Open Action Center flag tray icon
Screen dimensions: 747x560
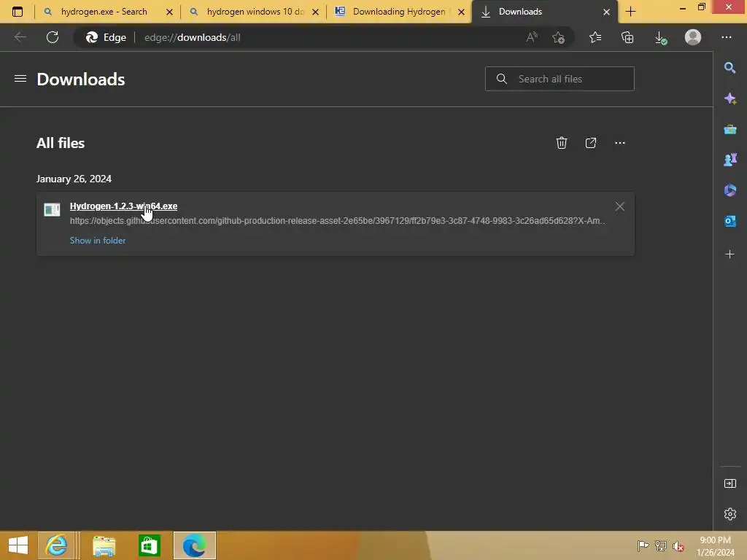643,545
